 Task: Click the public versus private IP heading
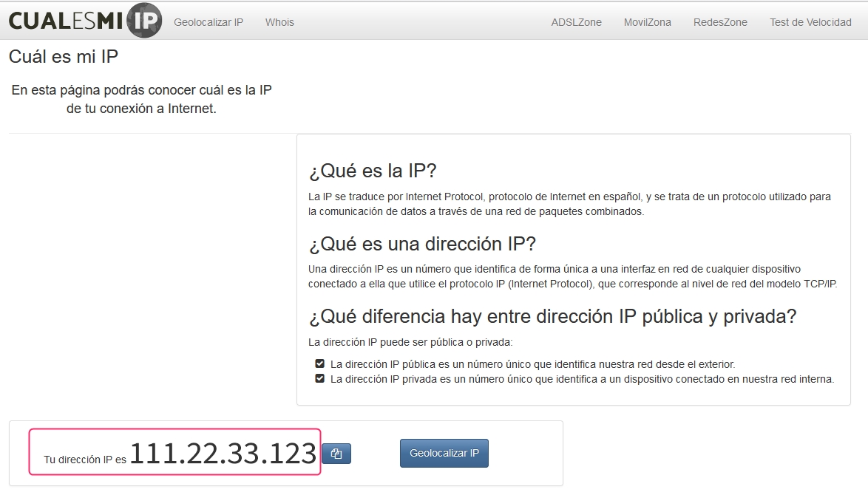552,316
